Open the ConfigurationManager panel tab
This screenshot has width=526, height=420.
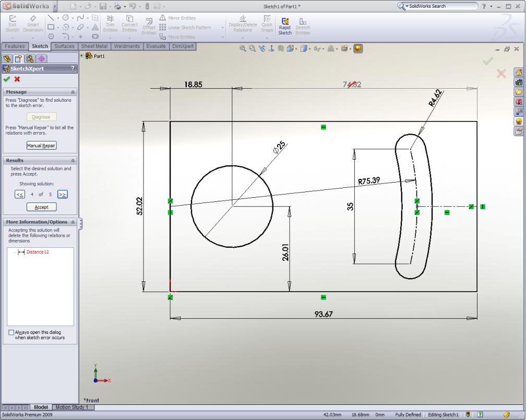[x=30, y=59]
